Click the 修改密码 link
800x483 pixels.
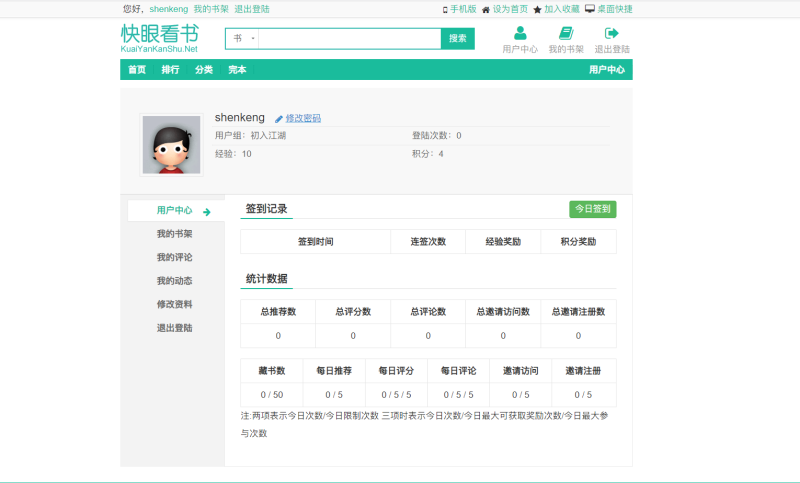(303, 118)
